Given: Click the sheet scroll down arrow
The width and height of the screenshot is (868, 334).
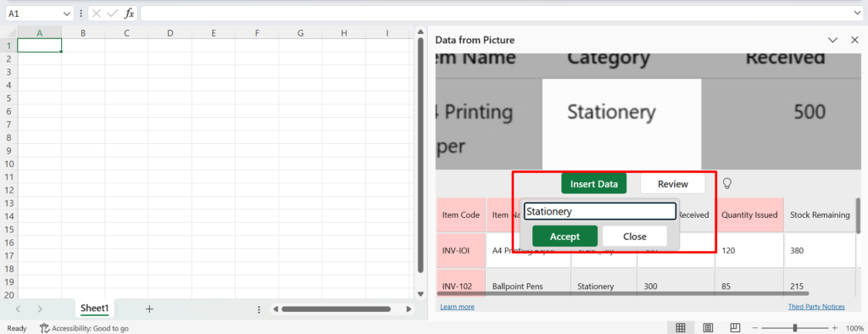Looking at the screenshot, I should (x=420, y=294).
